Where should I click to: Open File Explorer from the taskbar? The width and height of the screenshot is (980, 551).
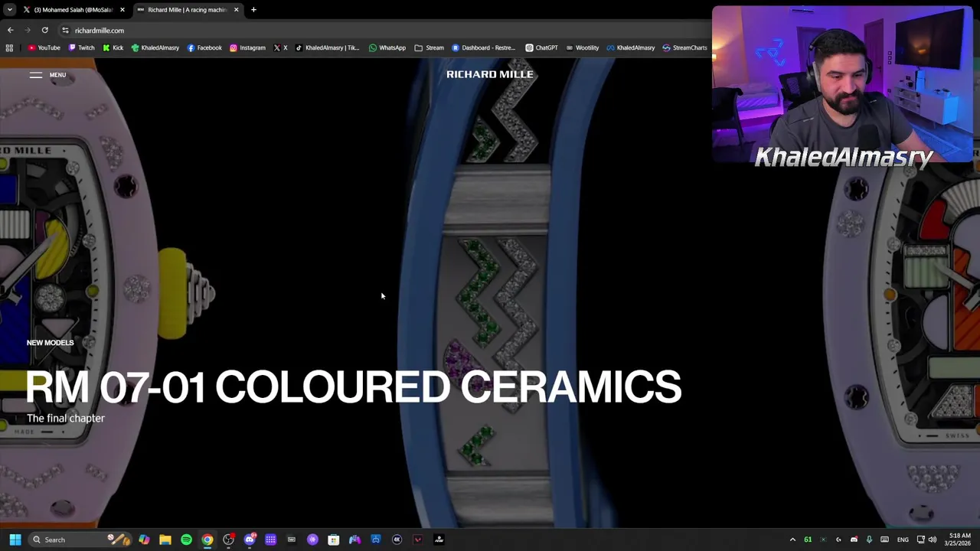click(x=165, y=540)
